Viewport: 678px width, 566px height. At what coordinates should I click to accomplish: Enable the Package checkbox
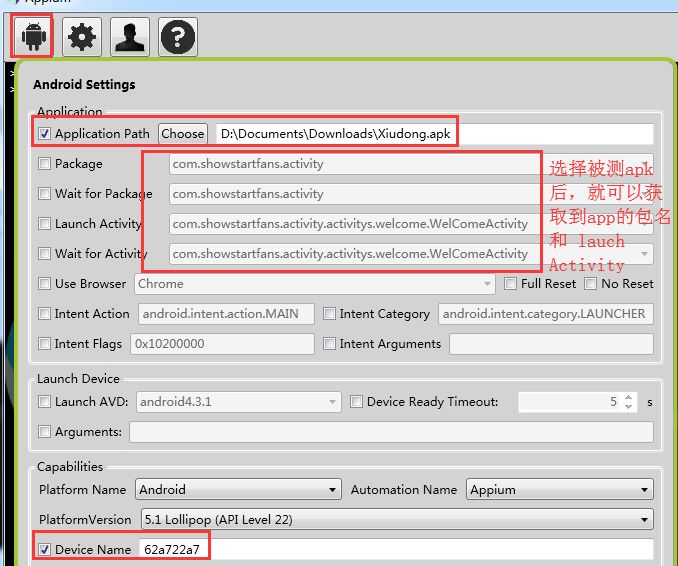click(45, 163)
